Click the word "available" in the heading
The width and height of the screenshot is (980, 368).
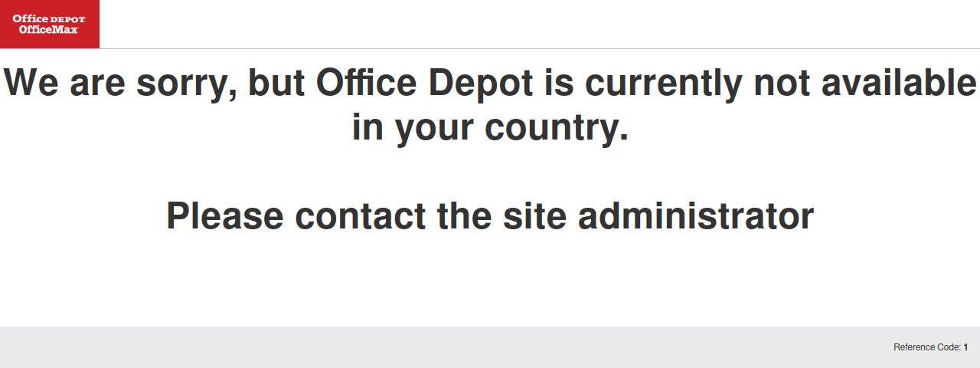900,82
